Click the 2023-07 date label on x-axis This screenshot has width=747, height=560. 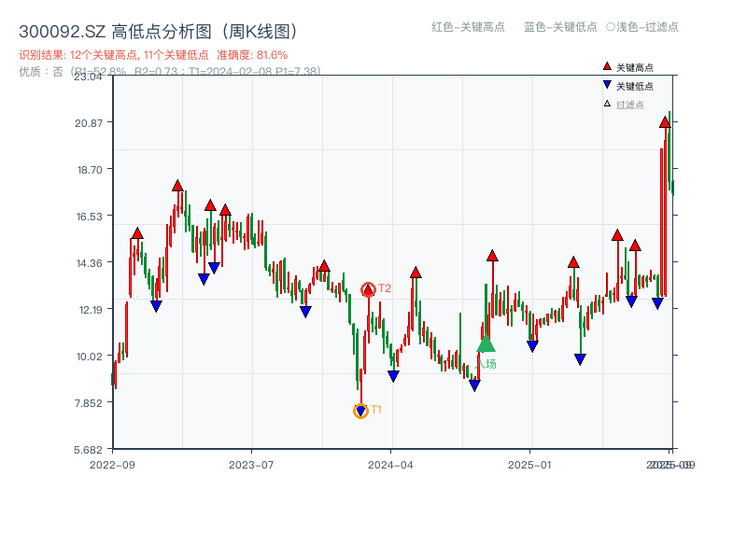click(x=252, y=464)
